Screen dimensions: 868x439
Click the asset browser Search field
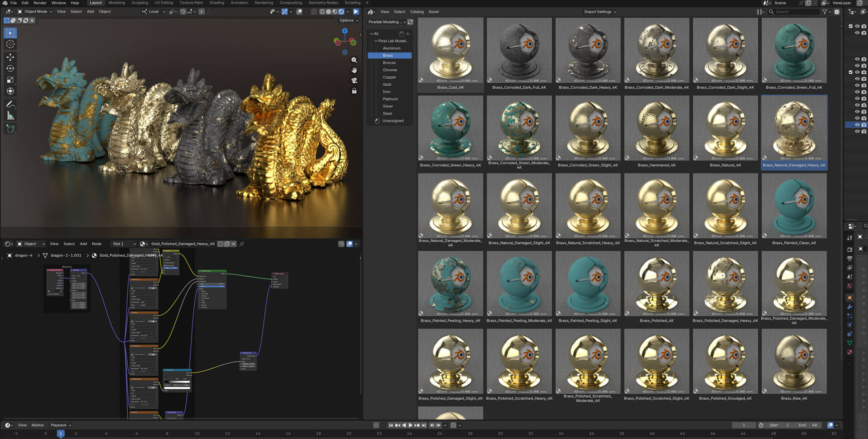(x=794, y=11)
